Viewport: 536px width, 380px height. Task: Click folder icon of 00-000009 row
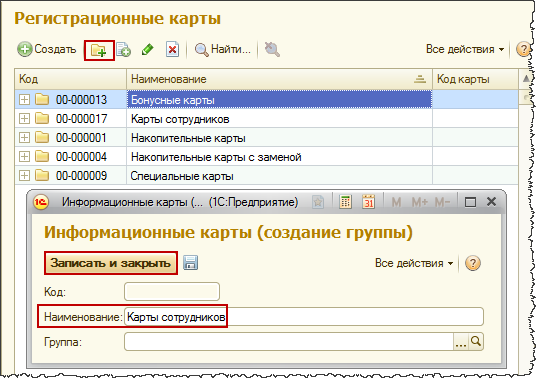click(x=42, y=175)
